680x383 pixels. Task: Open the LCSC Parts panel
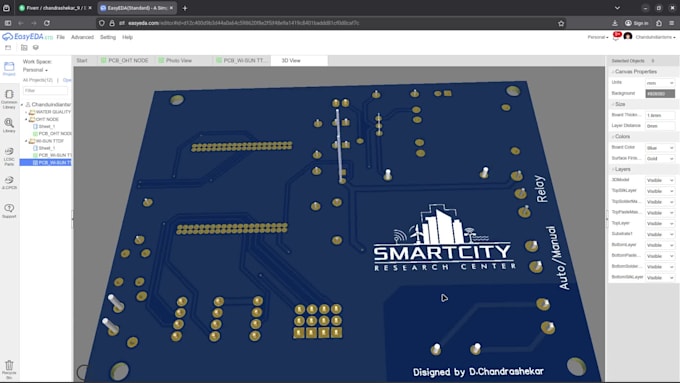pyautogui.click(x=9, y=156)
